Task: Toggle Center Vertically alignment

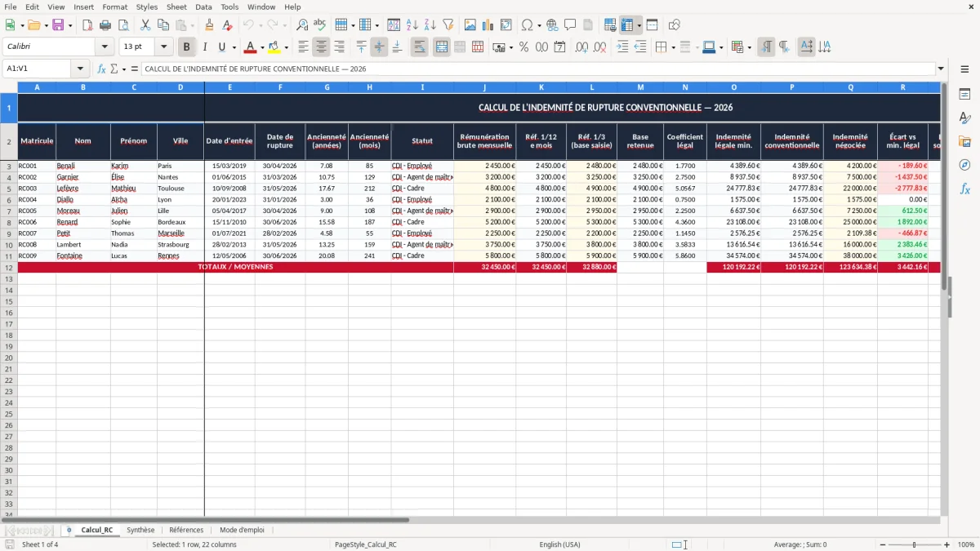Action: pos(379,47)
